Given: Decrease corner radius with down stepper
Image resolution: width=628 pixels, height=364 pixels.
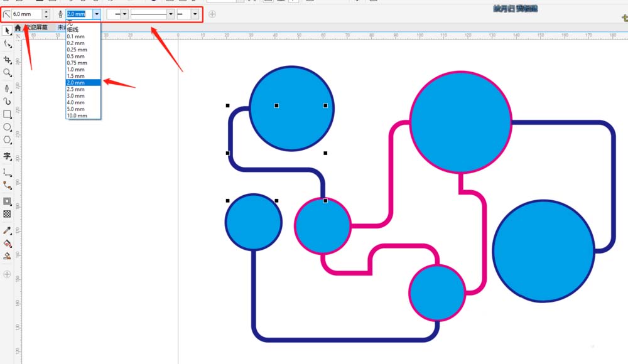Looking at the screenshot, I should click(x=46, y=16).
